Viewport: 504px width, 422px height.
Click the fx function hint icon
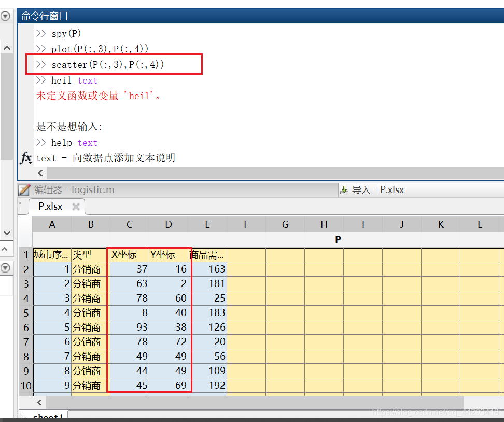tap(25, 158)
